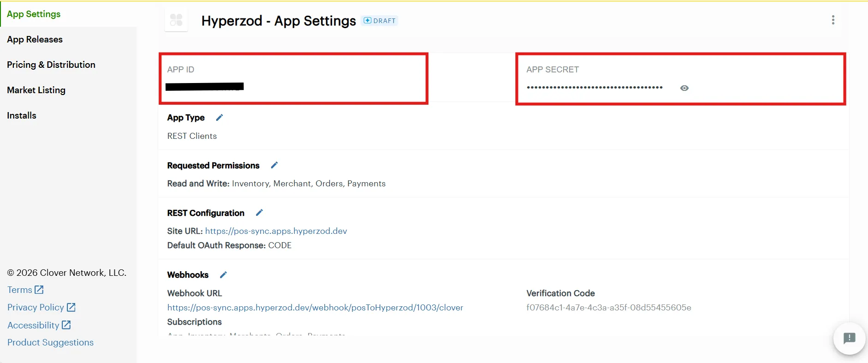The image size is (868, 363).
Task: Click the Read and Write permissions text
Action: pyautogui.click(x=276, y=184)
